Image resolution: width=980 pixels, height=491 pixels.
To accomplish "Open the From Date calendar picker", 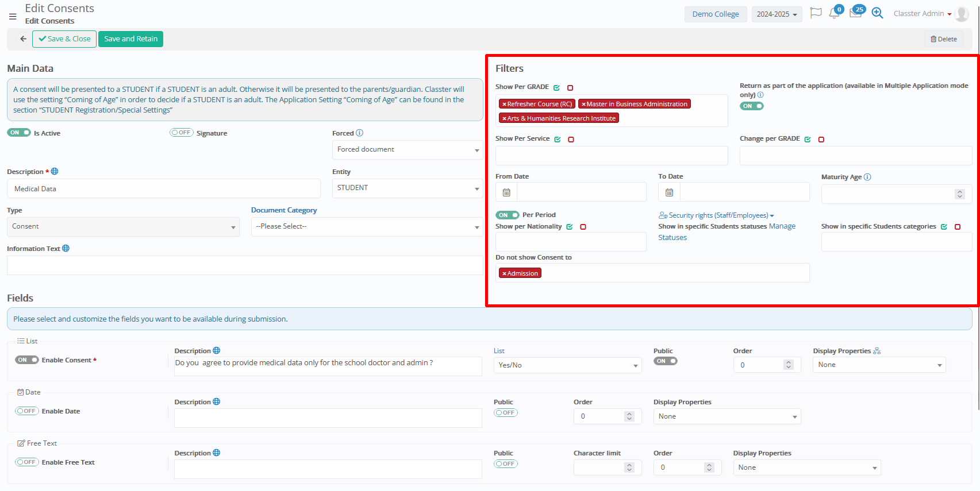I will [506, 192].
